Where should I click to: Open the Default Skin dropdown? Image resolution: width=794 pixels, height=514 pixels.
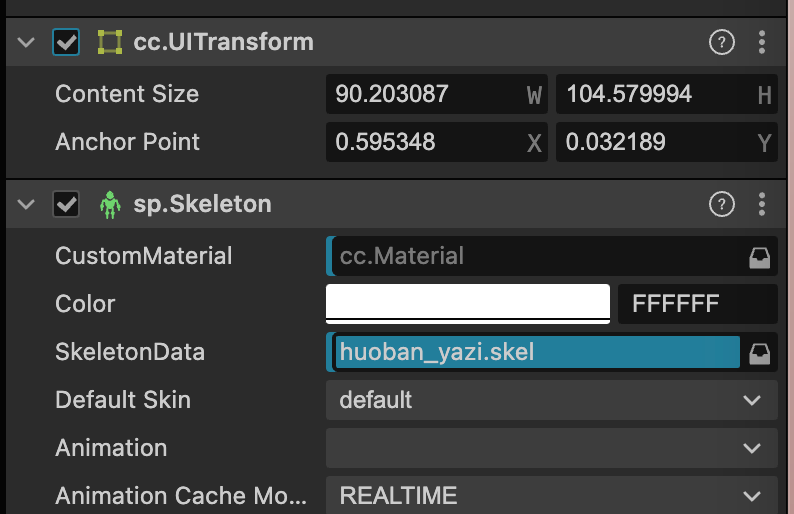tap(551, 400)
